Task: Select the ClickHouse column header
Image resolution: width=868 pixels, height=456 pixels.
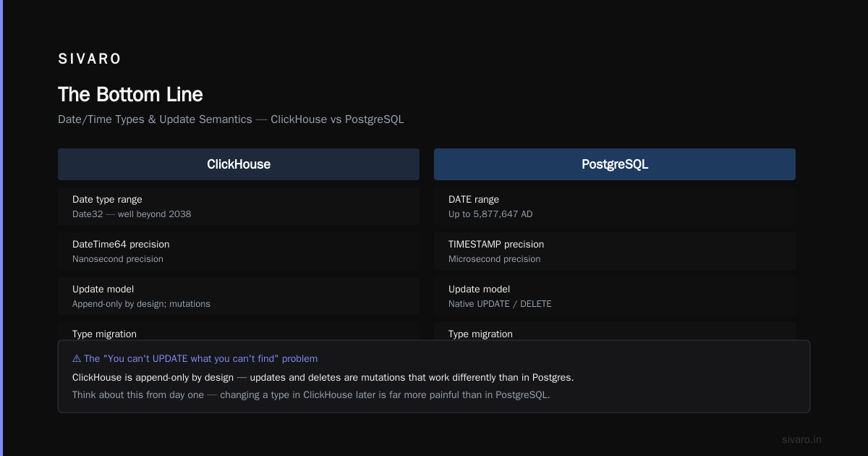Action: pyautogui.click(x=239, y=164)
